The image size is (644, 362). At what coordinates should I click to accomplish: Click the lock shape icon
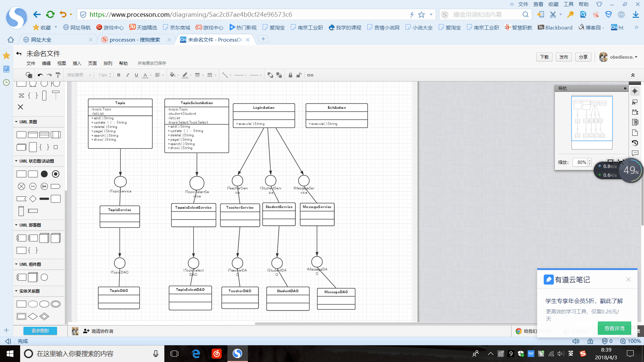290,75
